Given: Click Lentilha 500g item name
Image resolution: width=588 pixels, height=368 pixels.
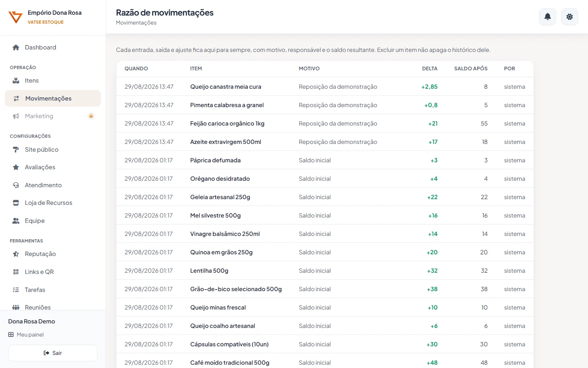Looking at the screenshot, I should coord(209,271).
